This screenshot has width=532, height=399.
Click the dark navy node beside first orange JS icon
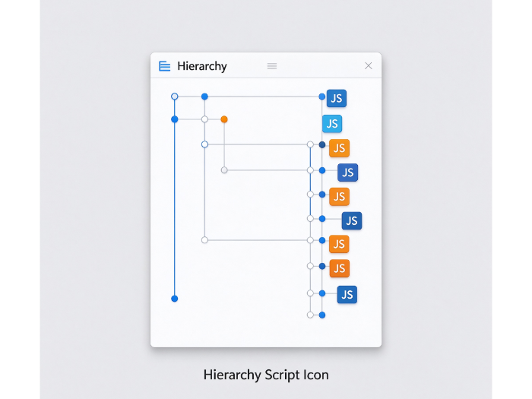click(322, 145)
